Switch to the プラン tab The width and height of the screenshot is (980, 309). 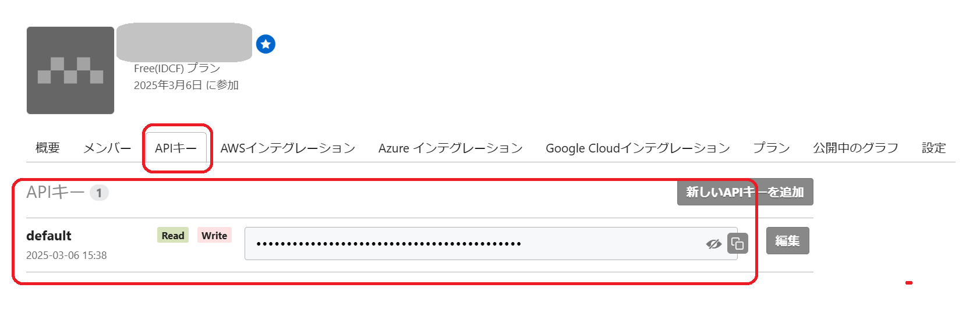(771, 148)
